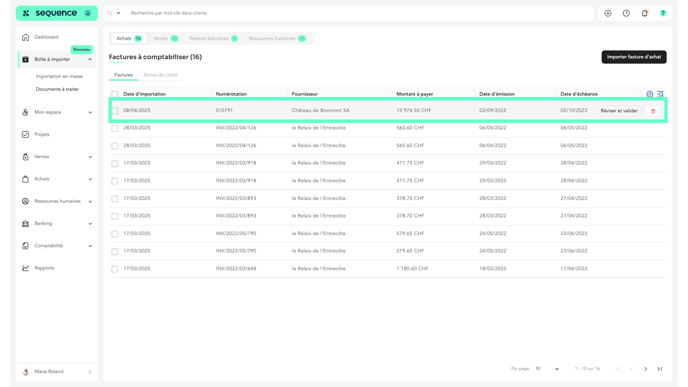Open the notifications bell

tap(645, 13)
